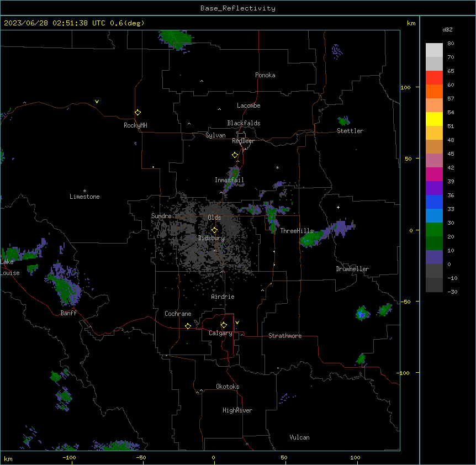476x465 pixels.
Task: Click the yellow diamond marker above RockyMH
Action: click(x=137, y=112)
